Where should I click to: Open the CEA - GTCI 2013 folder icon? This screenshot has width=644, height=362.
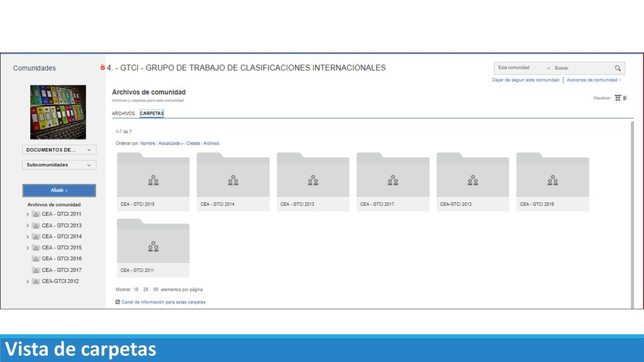(313, 175)
